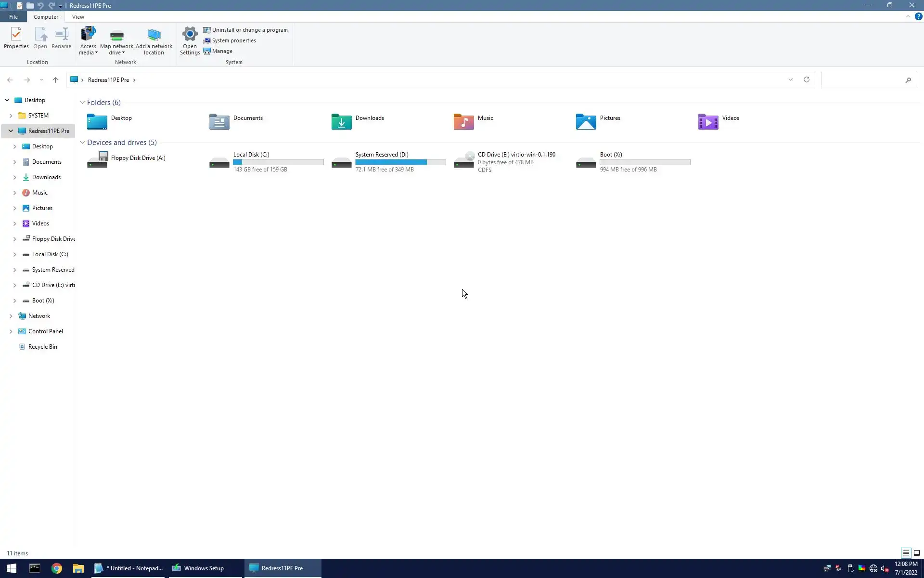
Task: Click the System properties link
Action: point(233,40)
